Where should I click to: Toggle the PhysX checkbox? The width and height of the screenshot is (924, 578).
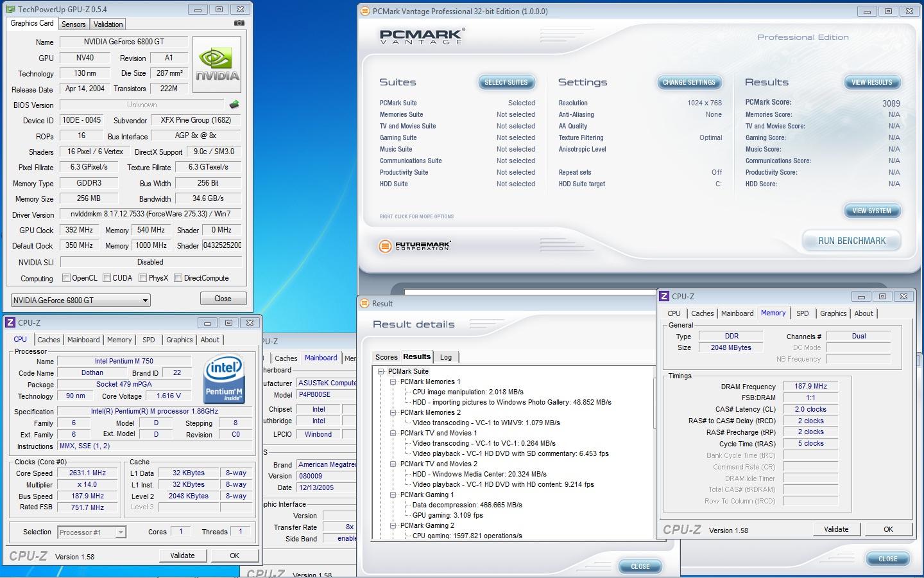[x=142, y=278]
